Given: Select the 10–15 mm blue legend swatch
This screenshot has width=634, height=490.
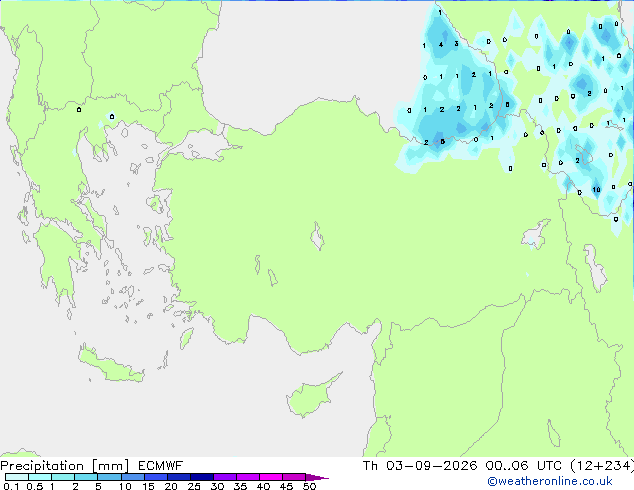Looking at the screenshot, I should [x=133, y=477].
